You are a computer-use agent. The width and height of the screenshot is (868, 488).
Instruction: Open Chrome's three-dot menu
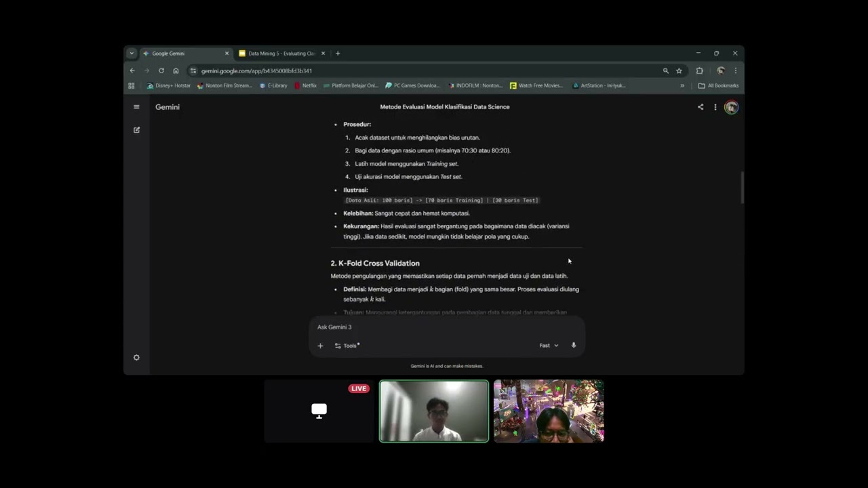(736, 70)
